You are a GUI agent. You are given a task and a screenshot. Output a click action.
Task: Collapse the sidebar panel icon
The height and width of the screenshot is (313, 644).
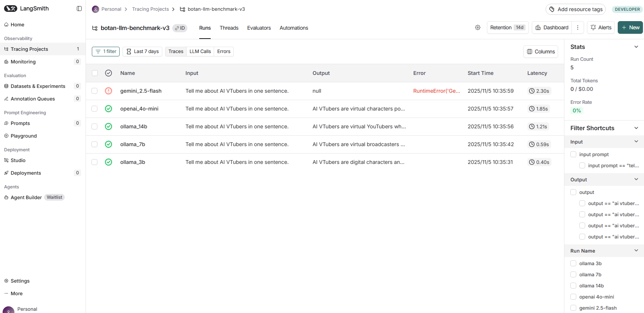tap(79, 9)
